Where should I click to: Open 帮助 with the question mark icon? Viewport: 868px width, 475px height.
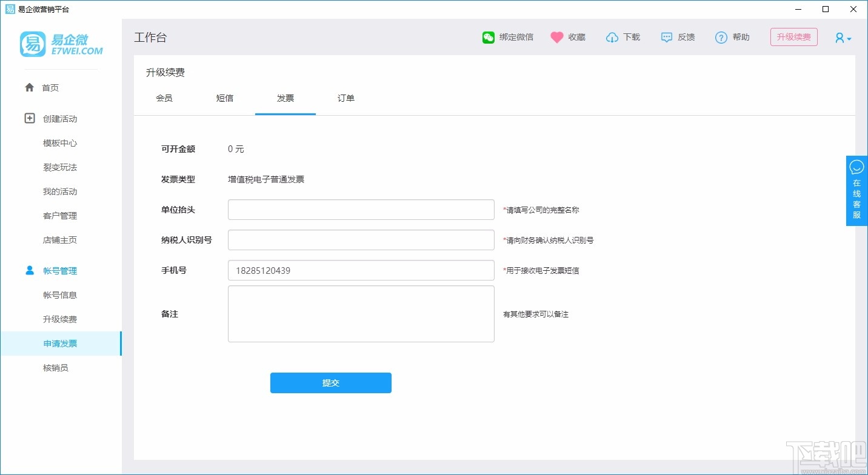coord(721,37)
